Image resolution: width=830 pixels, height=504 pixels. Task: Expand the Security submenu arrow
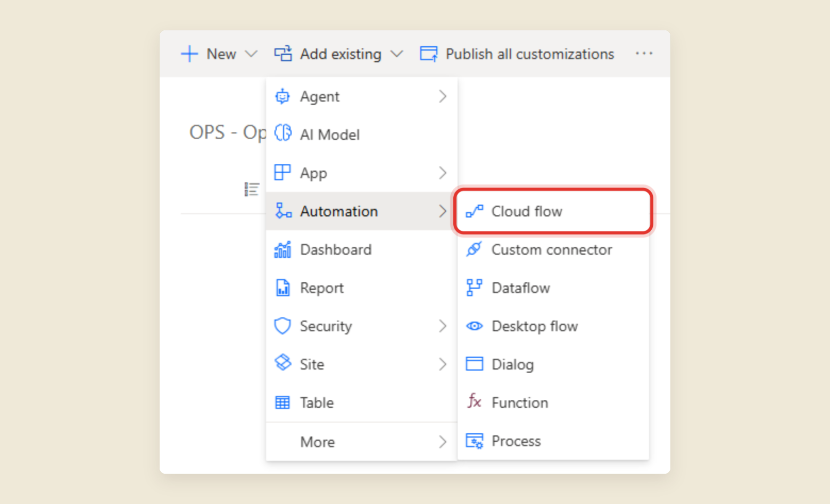(x=443, y=326)
